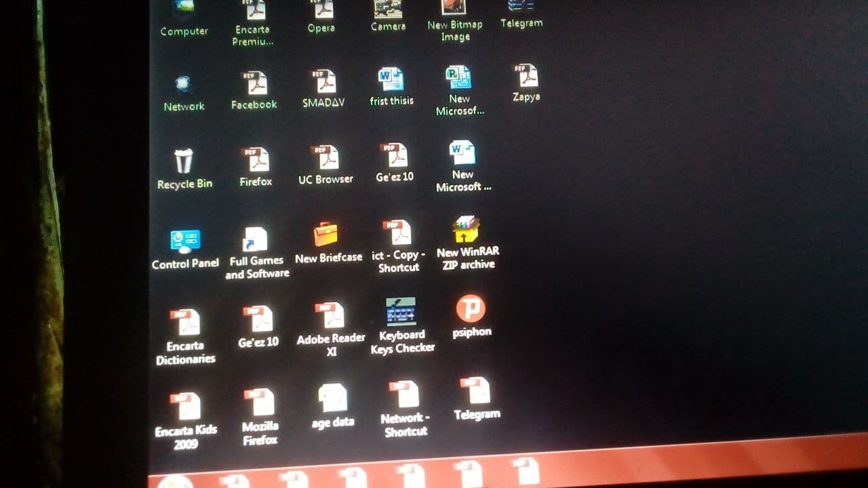The height and width of the screenshot is (488, 868).
Task: Click the Zapya desktop icon
Action: coord(526,83)
